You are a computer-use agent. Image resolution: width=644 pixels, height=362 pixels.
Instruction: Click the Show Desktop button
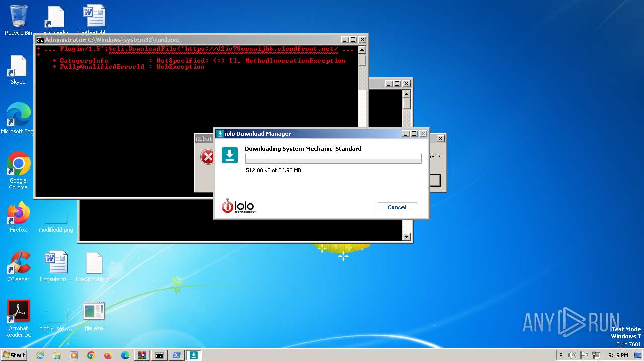639,355
